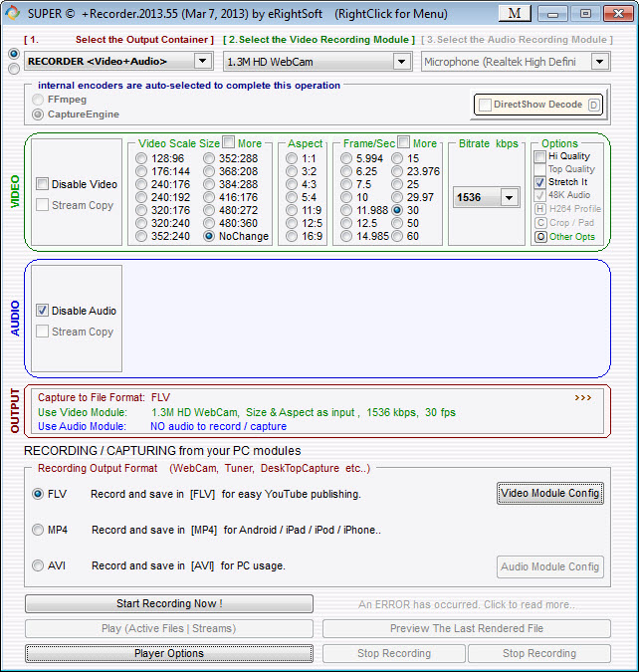Open Audio Module Config
The image size is (639, 672).
pyautogui.click(x=550, y=566)
